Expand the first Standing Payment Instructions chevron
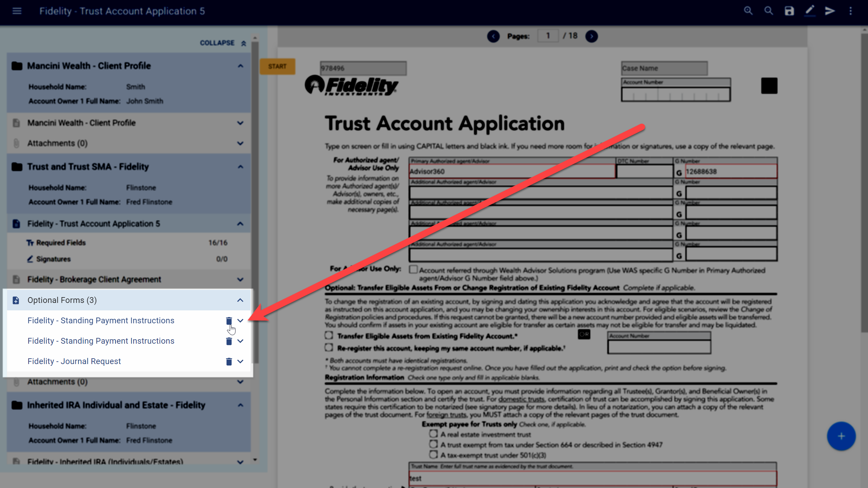This screenshot has height=488, width=868. pyautogui.click(x=240, y=321)
